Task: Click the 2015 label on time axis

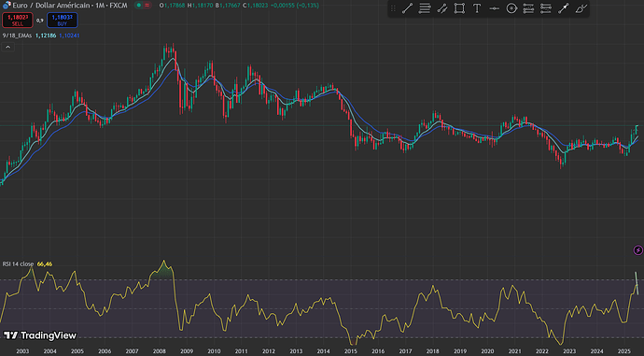Action: click(x=351, y=351)
